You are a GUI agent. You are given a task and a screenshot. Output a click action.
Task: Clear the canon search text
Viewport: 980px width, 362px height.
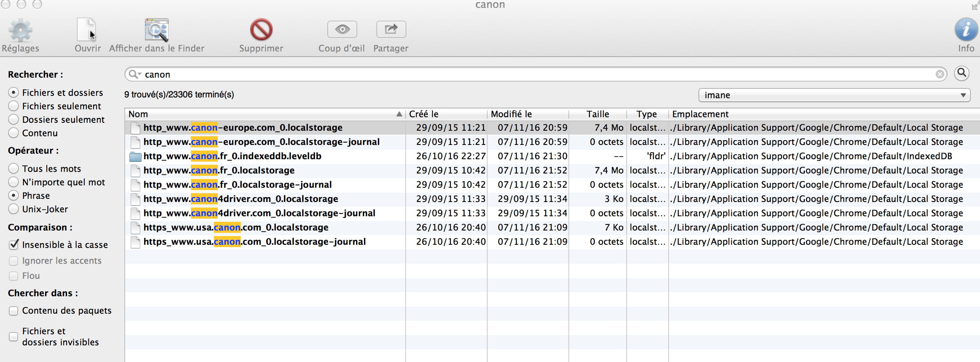coord(940,74)
